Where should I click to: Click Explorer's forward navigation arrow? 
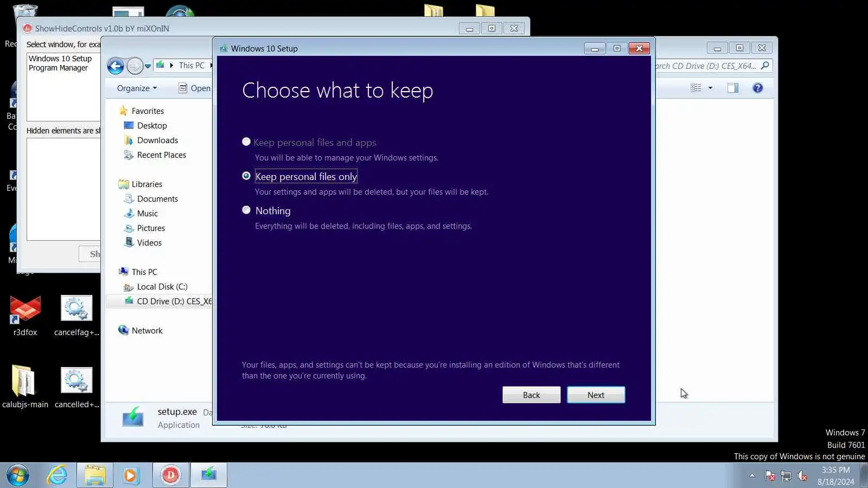135,66
